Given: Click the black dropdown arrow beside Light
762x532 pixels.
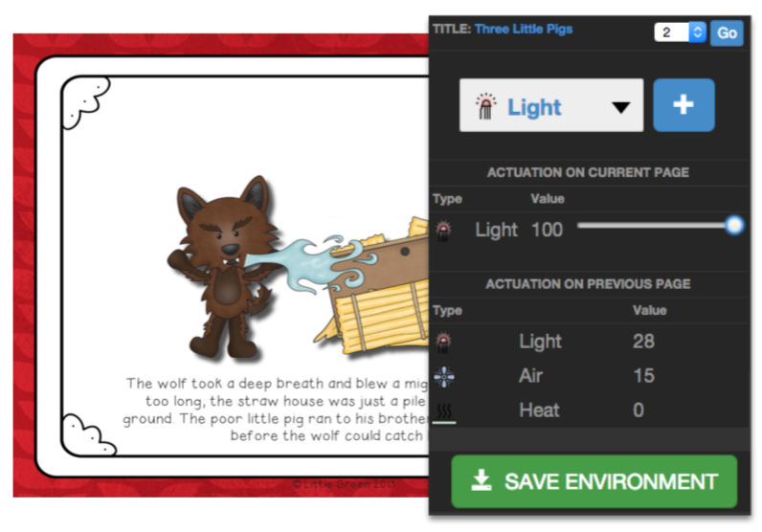Looking at the screenshot, I should pos(621,107).
